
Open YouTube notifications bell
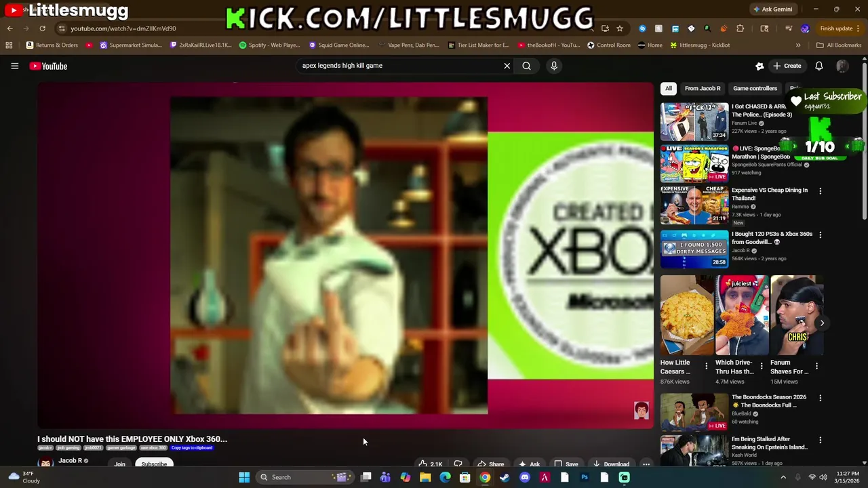click(818, 66)
